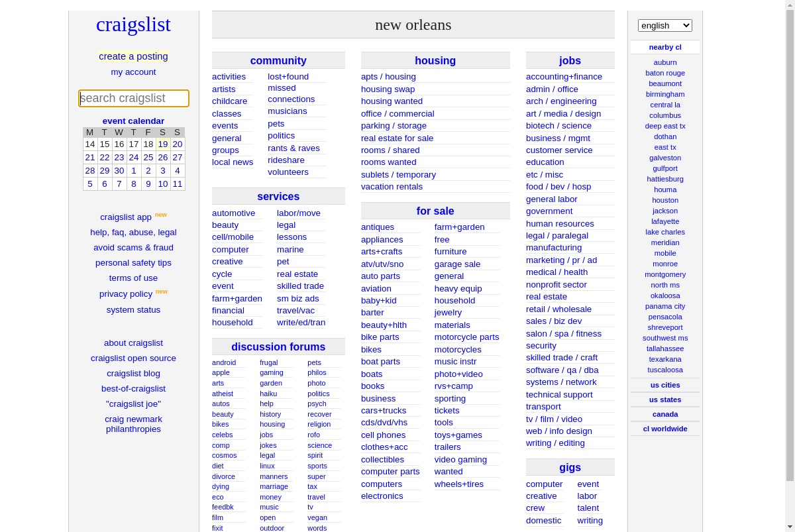Open the jobs section heading

pyautogui.click(x=570, y=60)
